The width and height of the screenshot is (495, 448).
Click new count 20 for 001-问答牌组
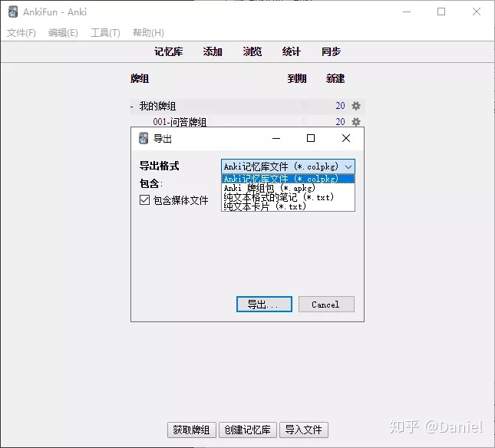click(x=340, y=122)
